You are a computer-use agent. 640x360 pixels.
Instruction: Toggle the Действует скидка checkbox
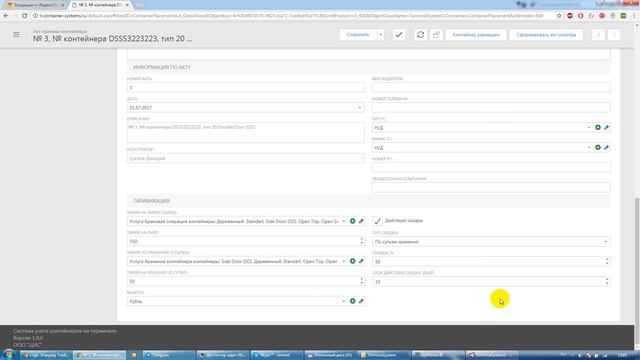click(377, 221)
